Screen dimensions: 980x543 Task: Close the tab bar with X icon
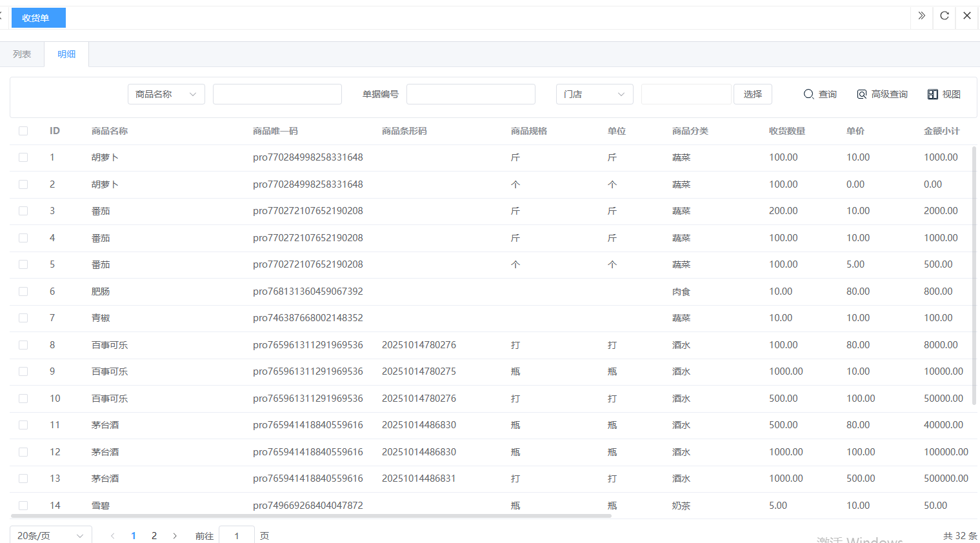pos(966,16)
